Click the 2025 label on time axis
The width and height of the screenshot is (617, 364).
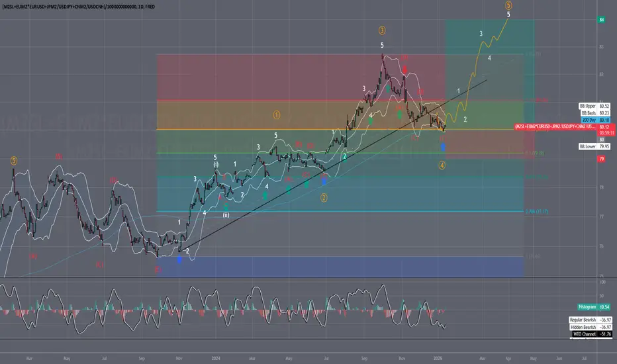438,359
